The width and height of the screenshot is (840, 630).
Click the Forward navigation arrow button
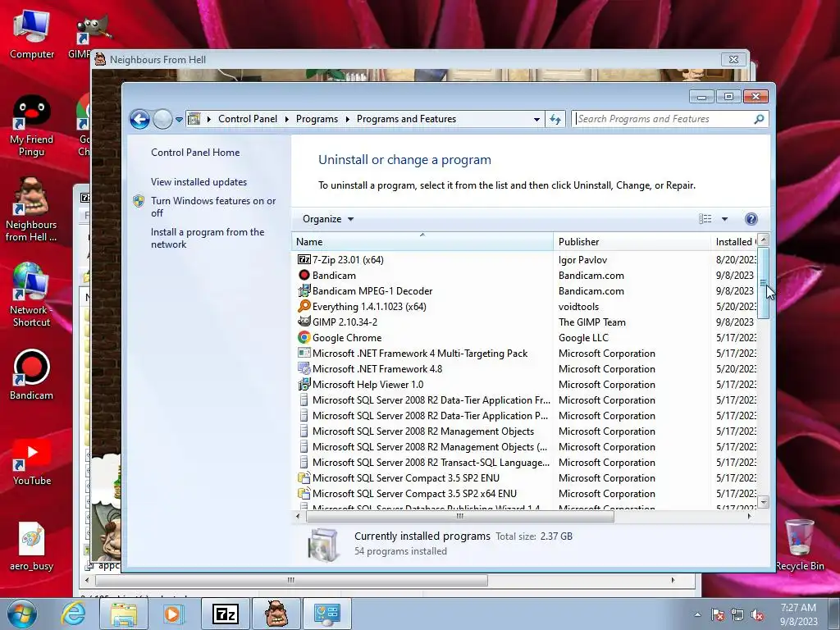pyautogui.click(x=162, y=119)
